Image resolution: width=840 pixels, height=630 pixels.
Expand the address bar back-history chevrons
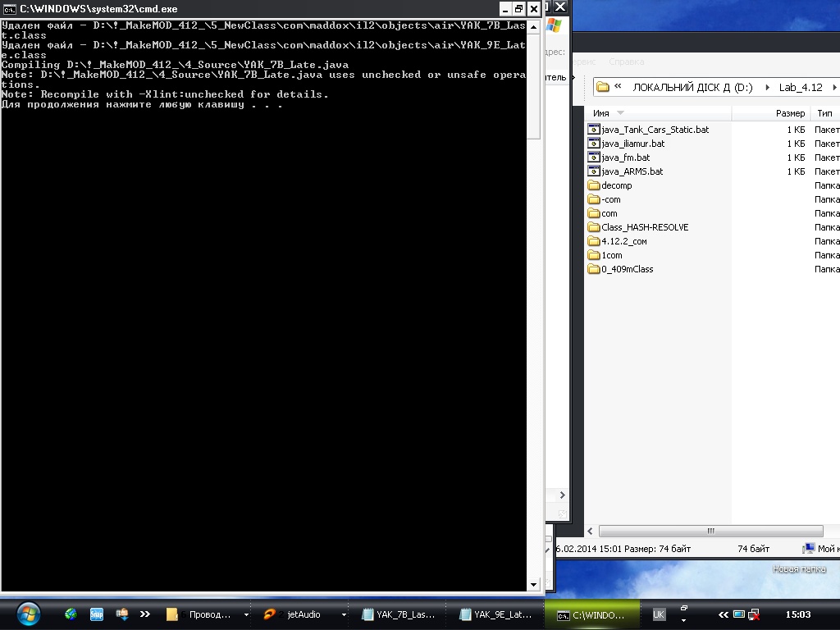tap(618, 86)
